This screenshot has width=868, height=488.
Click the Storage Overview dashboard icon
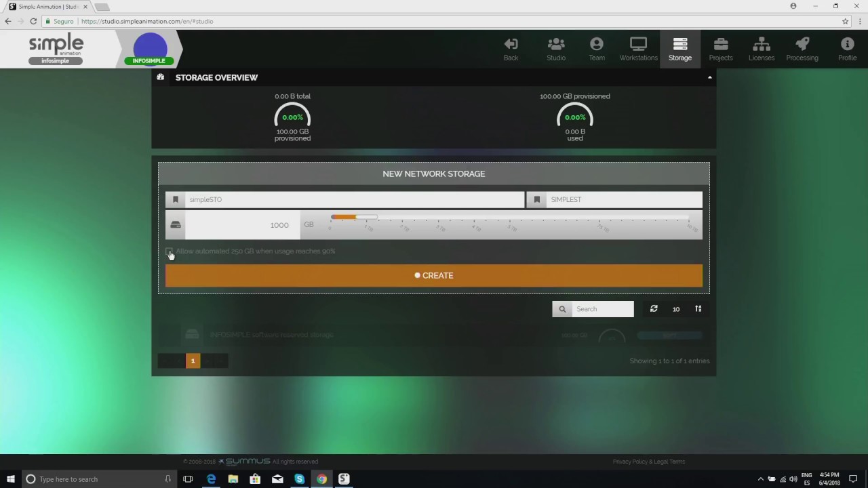click(x=161, y=77)
